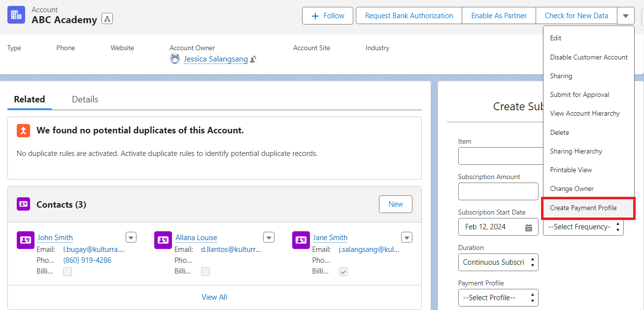The width and height of the screenshot is (644, 310).
Task: Toggle Allana Louise's Billing checkbox
Action: point(205,272)
